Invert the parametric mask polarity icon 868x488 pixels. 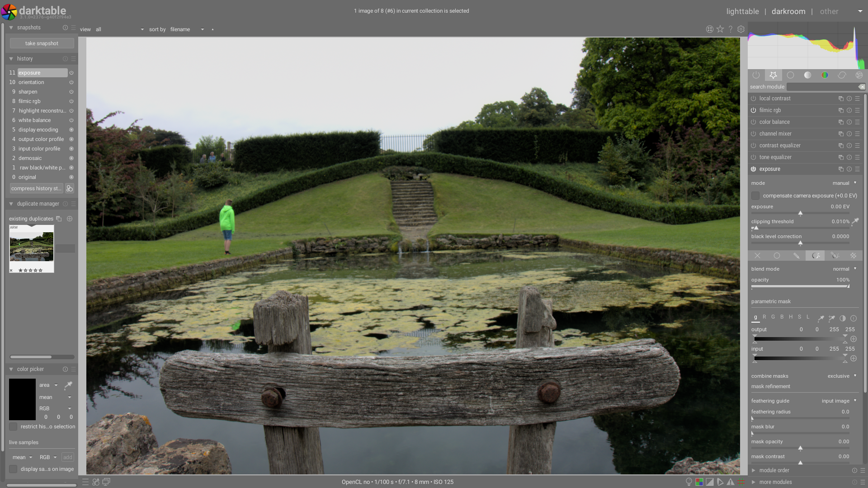tap(843, 319)
